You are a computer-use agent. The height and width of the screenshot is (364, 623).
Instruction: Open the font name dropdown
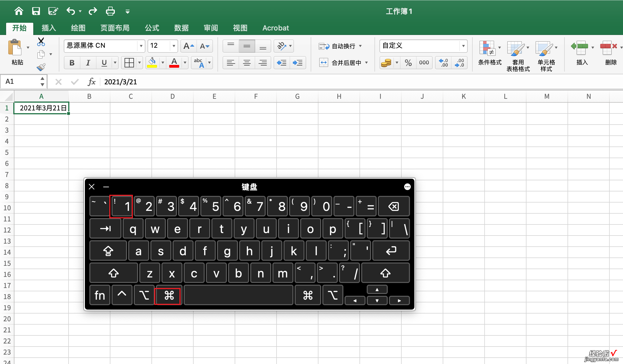pos(141,46)
